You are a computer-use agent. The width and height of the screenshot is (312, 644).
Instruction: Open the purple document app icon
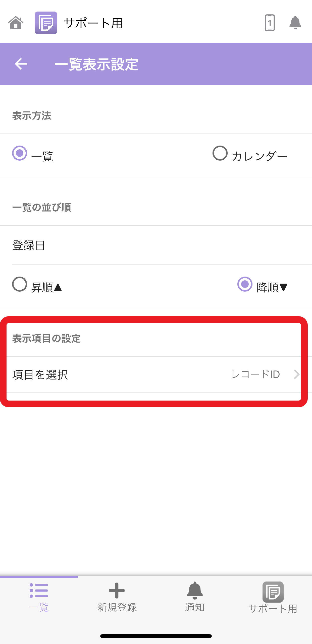click(x=46, y=23)
